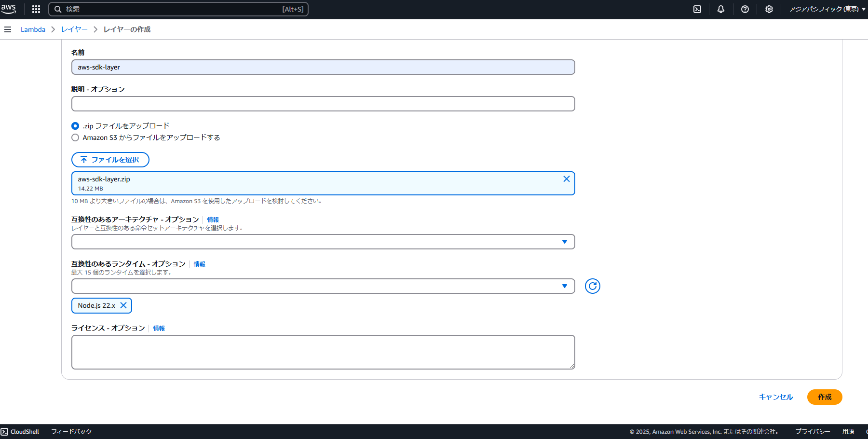Image resolution: width=868 pixels, height=439 pixels.
Task: Refresh the runtimes list
Action: coord(593,286)
